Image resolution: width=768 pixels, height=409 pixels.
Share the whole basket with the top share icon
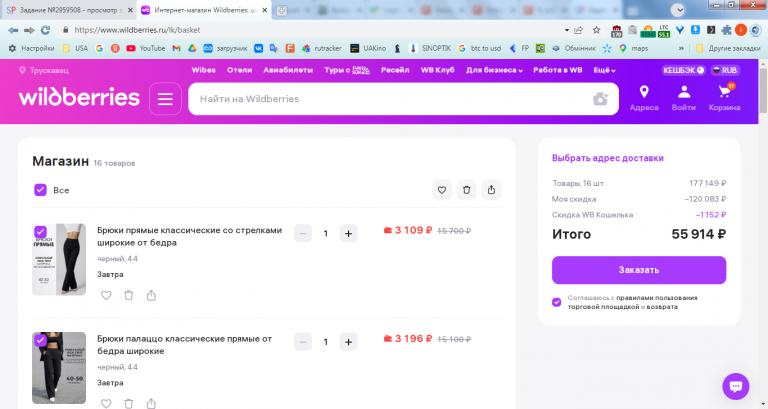click(x=491, y=190)
